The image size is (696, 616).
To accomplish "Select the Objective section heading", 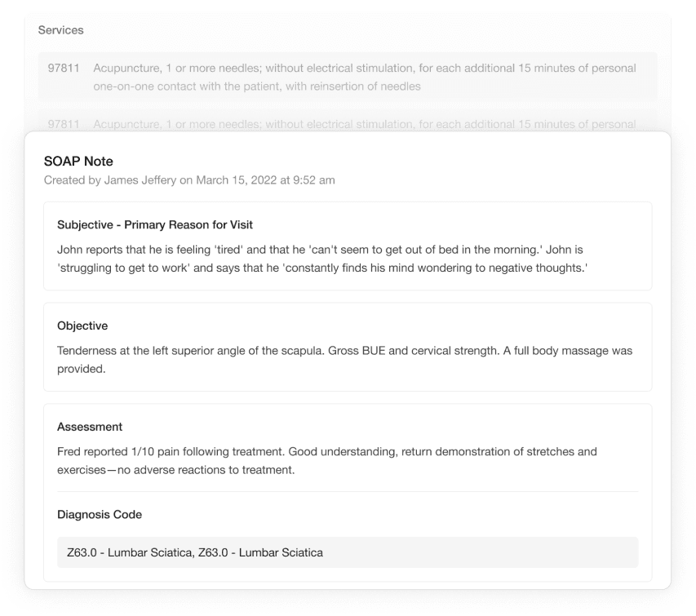I will 82,326.
